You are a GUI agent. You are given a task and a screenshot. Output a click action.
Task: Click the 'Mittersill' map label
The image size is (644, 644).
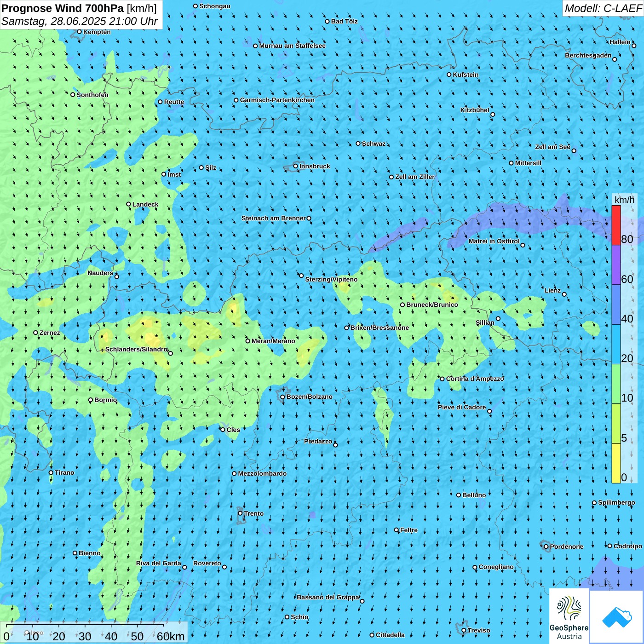[528, 163]
